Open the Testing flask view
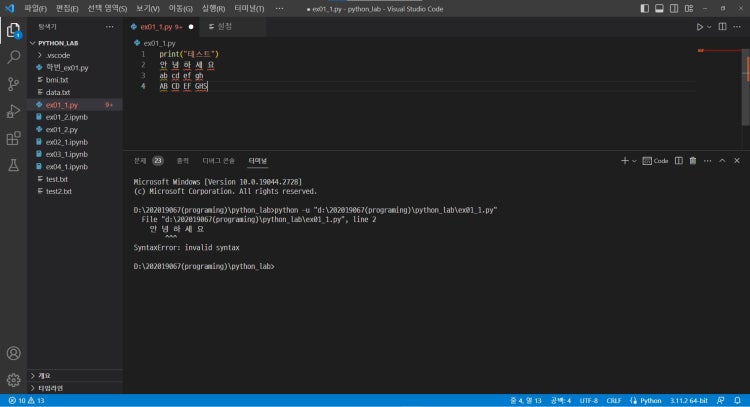Image resolution: width=750 pixels, height=407 pixels. (13, 165)
